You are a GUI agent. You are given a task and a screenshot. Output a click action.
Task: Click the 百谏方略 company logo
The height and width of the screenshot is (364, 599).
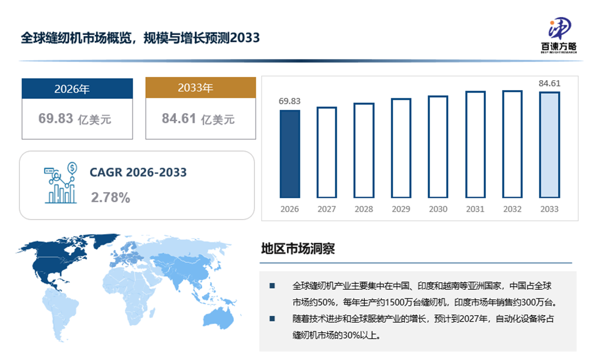pos(558,34)
